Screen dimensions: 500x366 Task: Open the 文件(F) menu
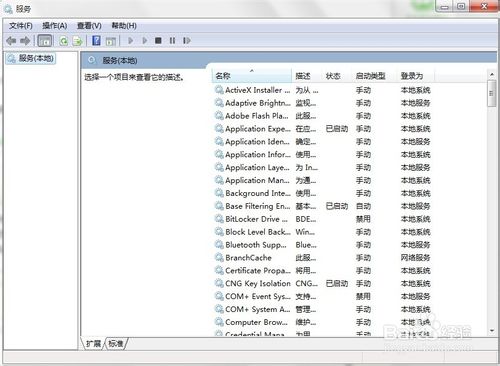[21, 26]
